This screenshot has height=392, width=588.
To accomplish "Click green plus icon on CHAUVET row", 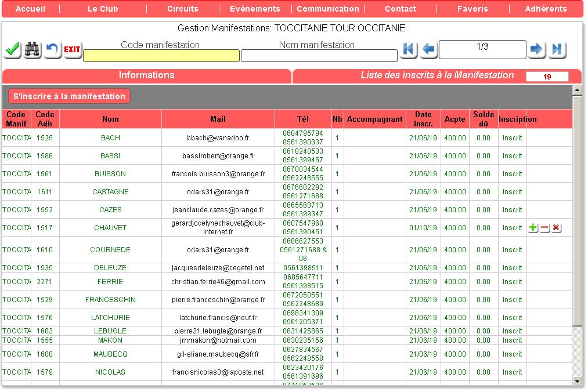I will [533, 228].
